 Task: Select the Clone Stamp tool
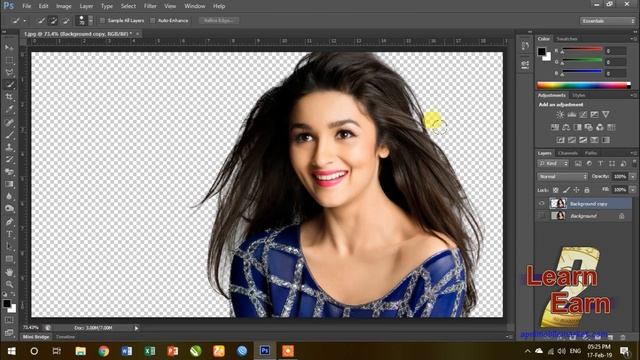point(9,147)
